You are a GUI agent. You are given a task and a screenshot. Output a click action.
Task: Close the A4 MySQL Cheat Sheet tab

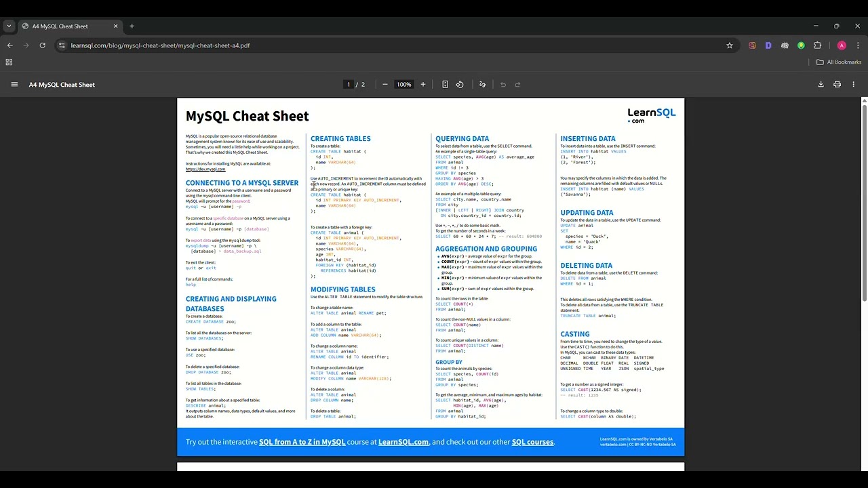pos(115,26)
